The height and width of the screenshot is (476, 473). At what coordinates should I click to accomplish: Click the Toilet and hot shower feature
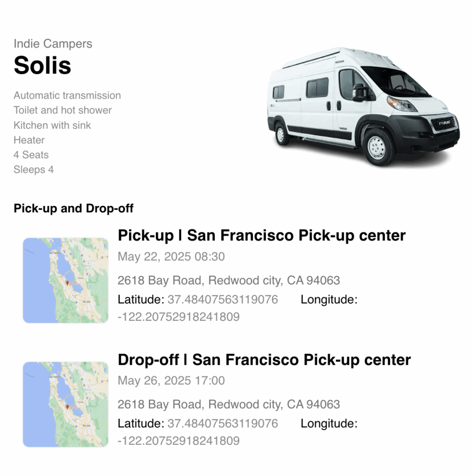63,110
